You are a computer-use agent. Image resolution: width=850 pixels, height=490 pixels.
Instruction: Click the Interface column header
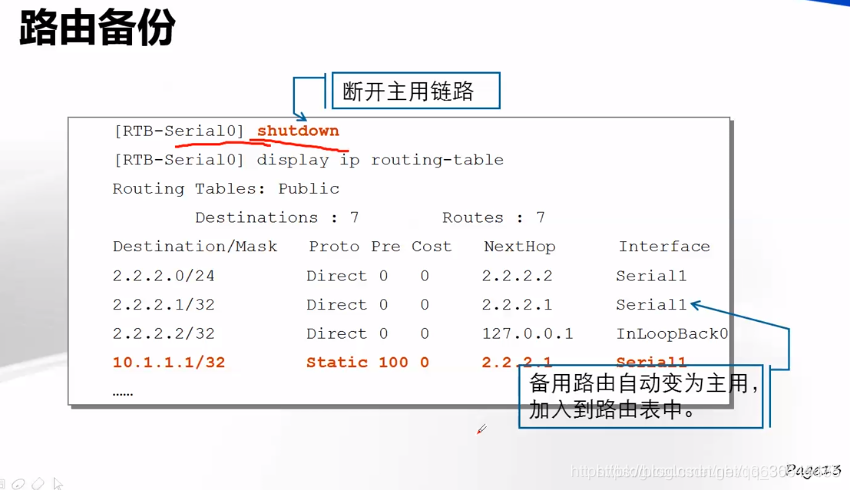(x=664, y=247)
